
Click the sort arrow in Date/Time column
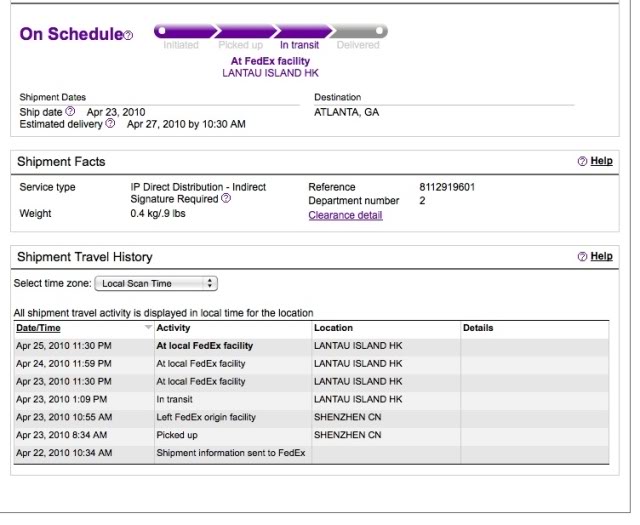148,328
